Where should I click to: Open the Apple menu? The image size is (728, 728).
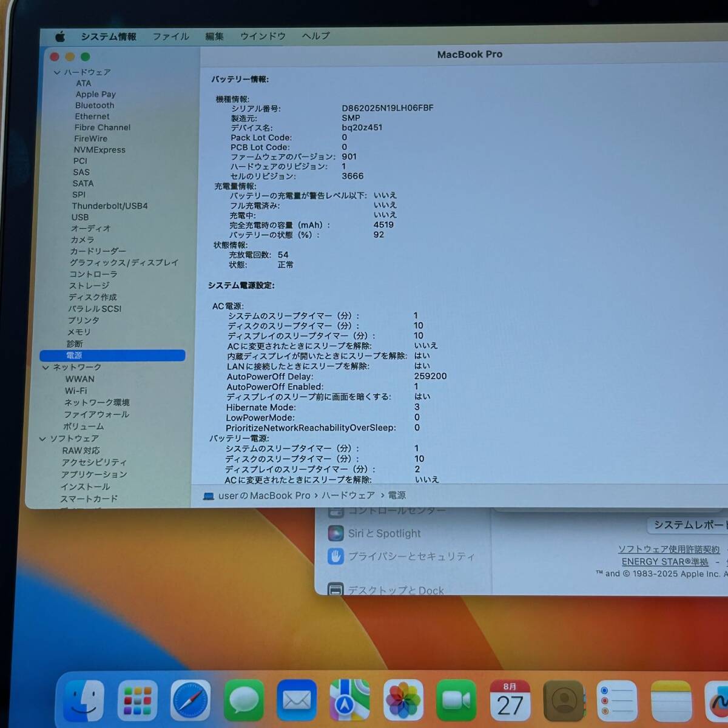pyautogui.click(x=60, y=37)
